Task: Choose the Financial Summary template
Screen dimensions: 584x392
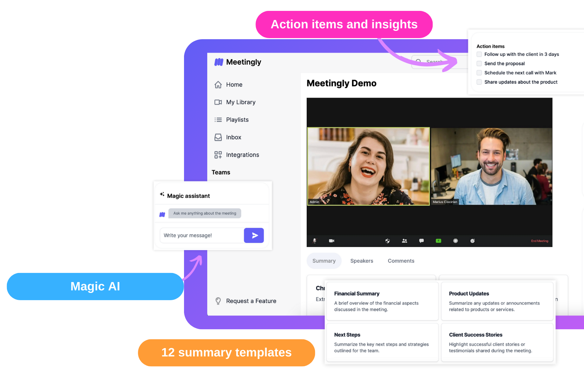Action: coord(382,301)
